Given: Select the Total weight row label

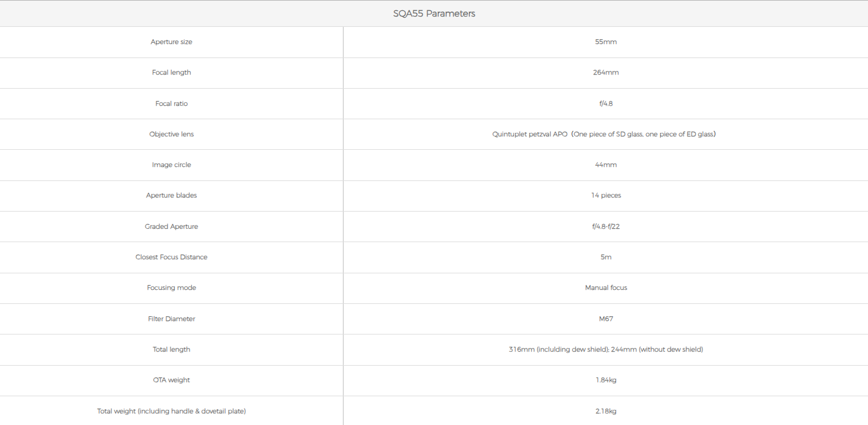Looking at the screenshot, I should click(x=171, y=411).
